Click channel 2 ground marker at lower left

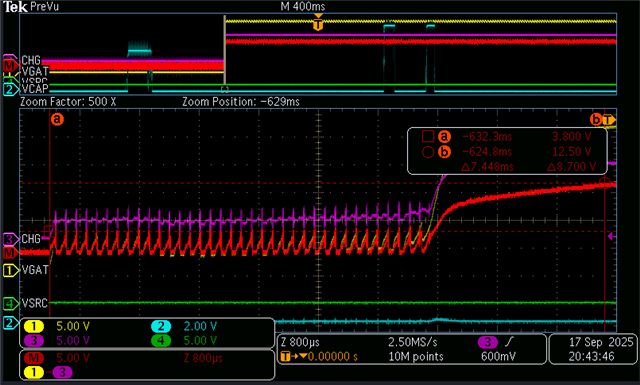tap(10, 323)
